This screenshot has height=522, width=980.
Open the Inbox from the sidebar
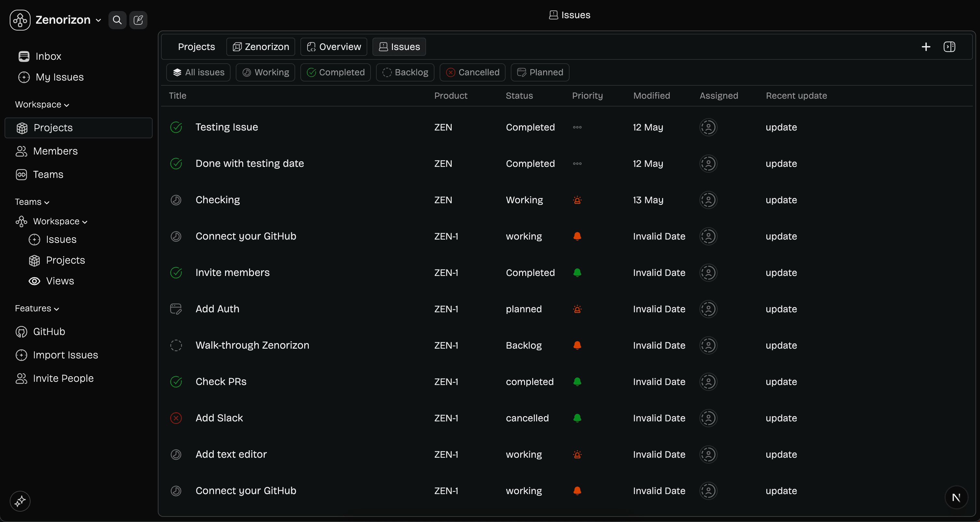(48, 56)
